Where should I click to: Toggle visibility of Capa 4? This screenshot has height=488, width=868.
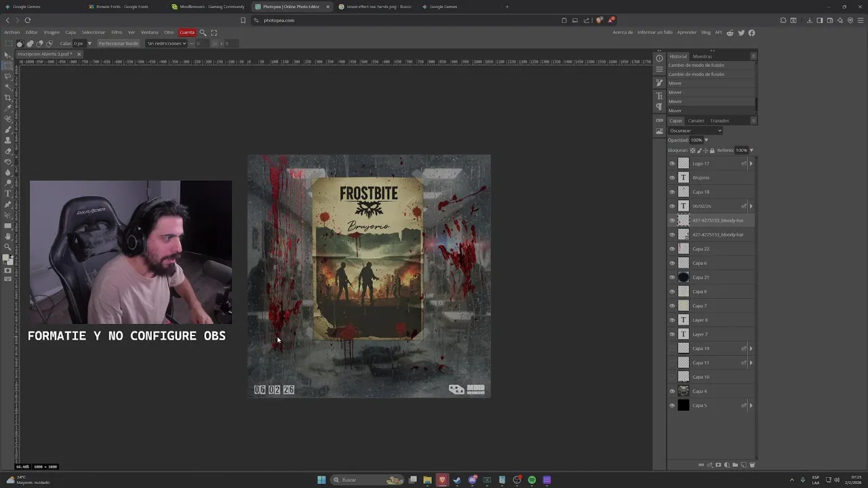(672, 391)
